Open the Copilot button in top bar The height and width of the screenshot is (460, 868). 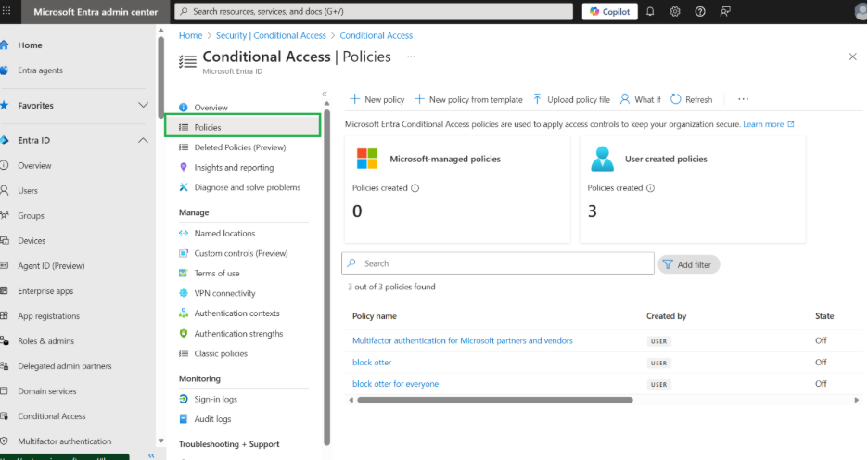(609, 12)
